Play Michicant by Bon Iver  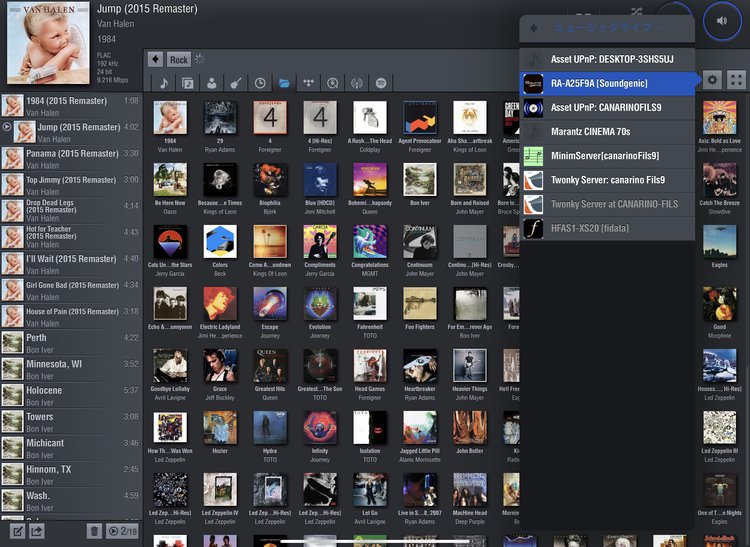(x=71, y=448)
